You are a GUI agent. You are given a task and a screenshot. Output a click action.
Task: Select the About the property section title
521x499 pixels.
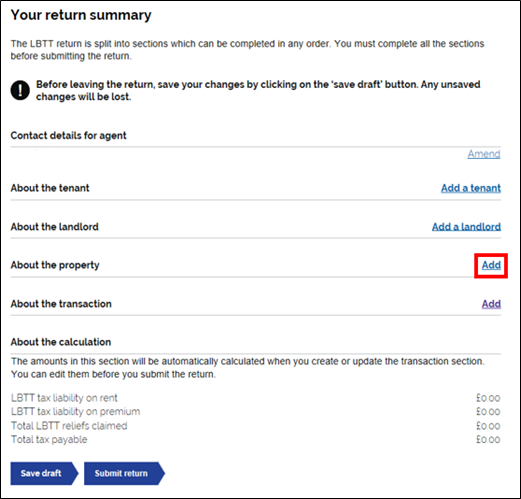coord(55,265)
